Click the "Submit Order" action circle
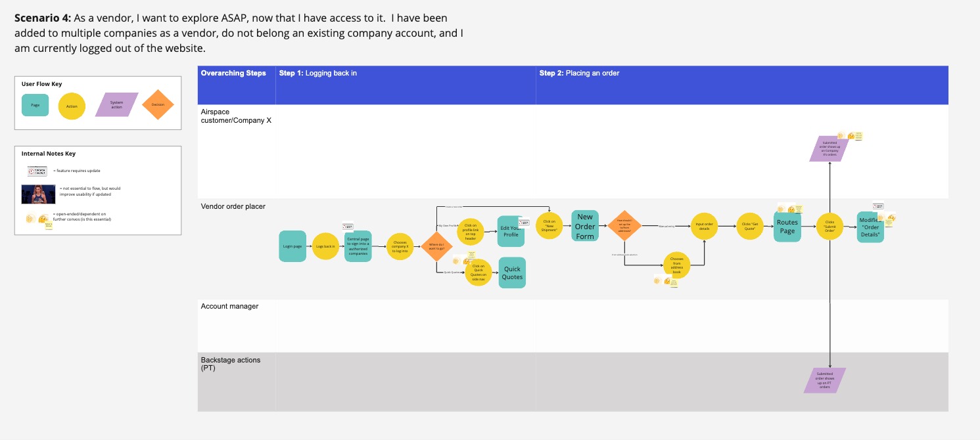Viewport: 980px width, 440px height. (x=829, y=227)
